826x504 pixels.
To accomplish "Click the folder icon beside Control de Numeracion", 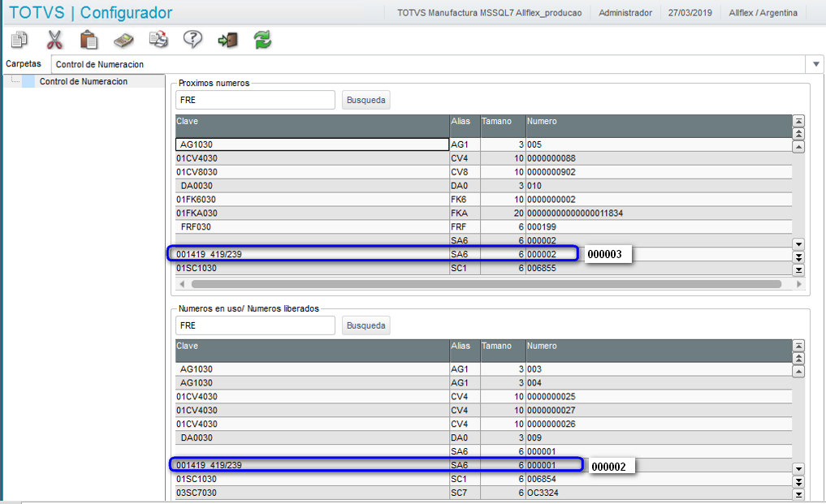I will [28, 81].
